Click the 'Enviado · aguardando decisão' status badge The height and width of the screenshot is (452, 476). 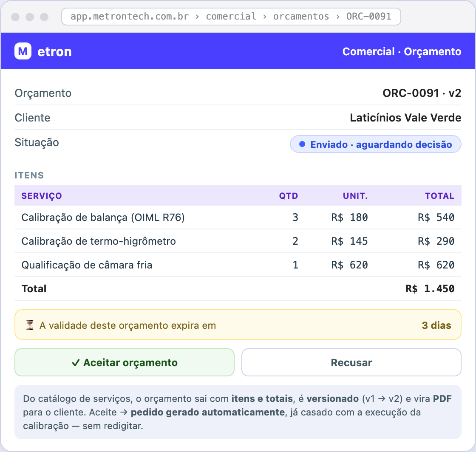tap(376, 144)
